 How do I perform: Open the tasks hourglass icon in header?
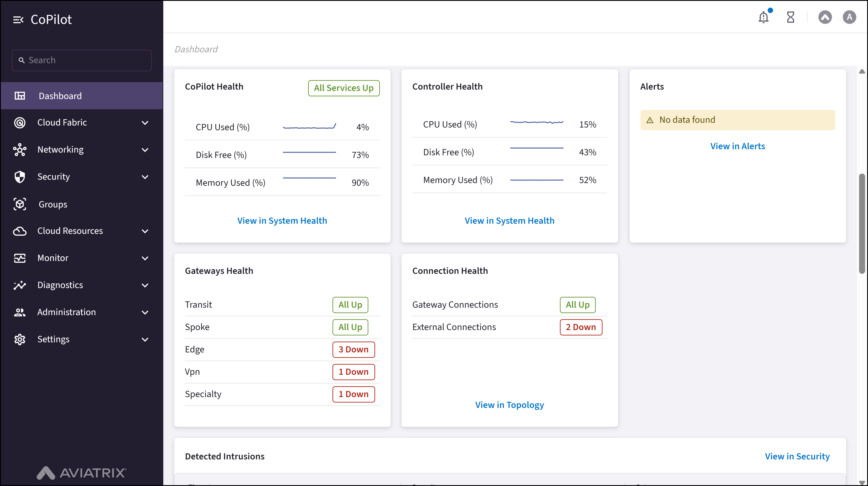(x=791, y=17)
